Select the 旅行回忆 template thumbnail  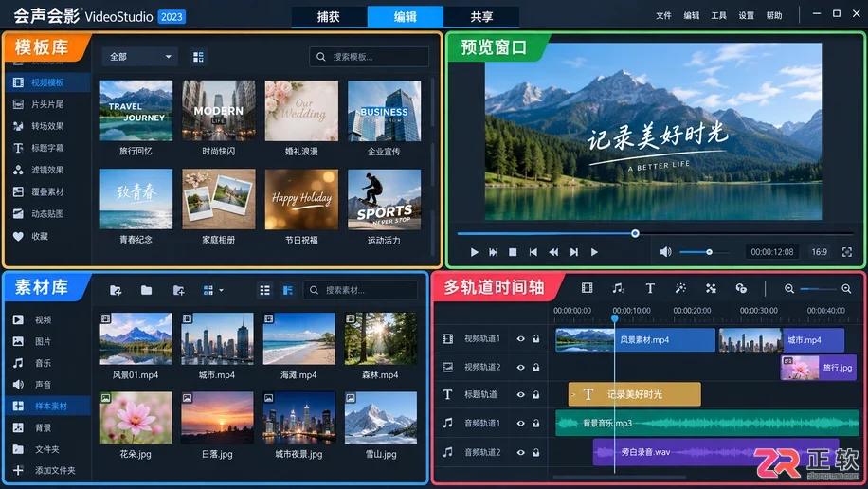click(136, 110)
